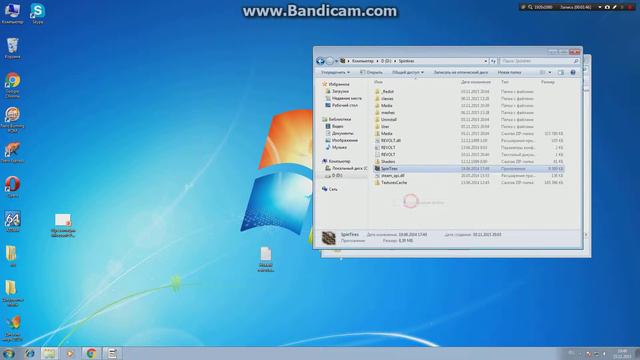
Task: Click Записать на оптический диск
Action: 460,72
